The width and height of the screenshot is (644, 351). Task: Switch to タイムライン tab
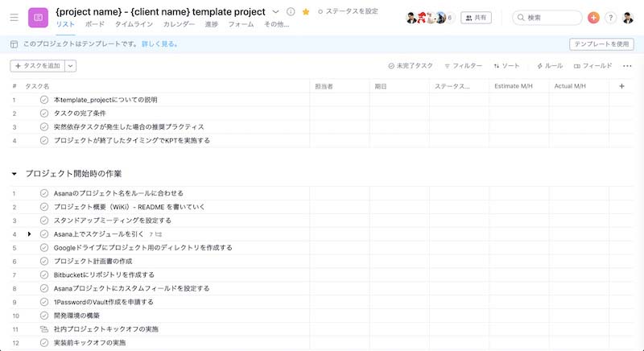tap(134, 24)
